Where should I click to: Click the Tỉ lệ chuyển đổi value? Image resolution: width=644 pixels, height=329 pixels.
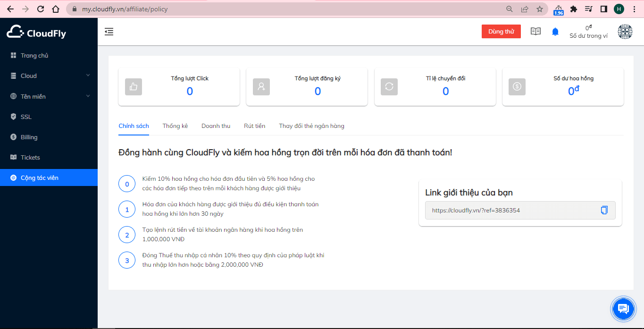445,92
